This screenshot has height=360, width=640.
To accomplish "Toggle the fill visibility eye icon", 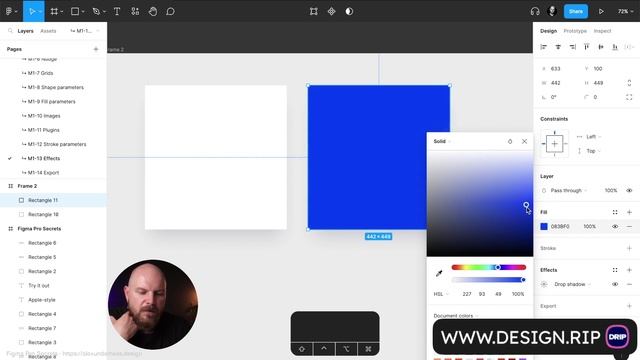I will tap(615, 227).
